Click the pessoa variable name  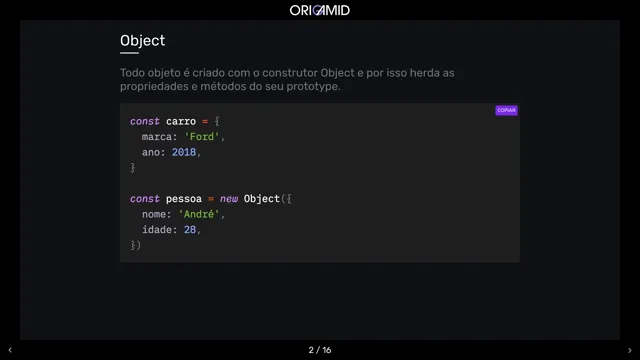coord(184,199)
